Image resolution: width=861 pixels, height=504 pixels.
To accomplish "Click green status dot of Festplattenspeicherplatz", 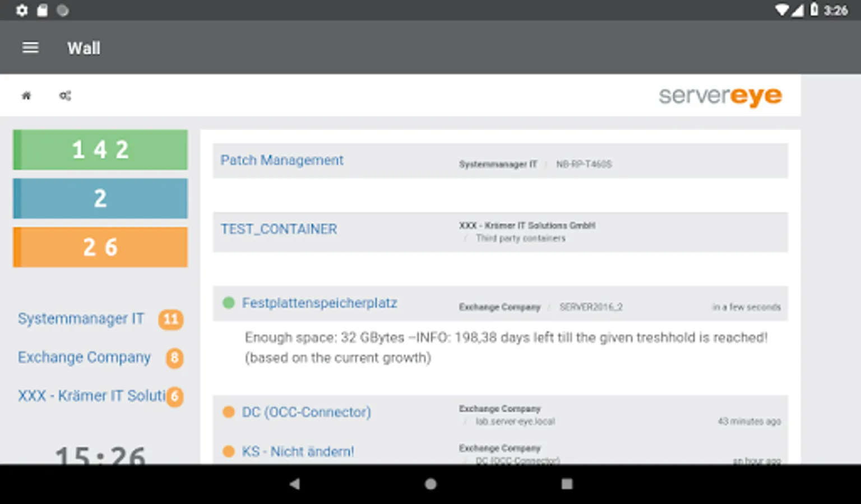I will coord(228,303).
